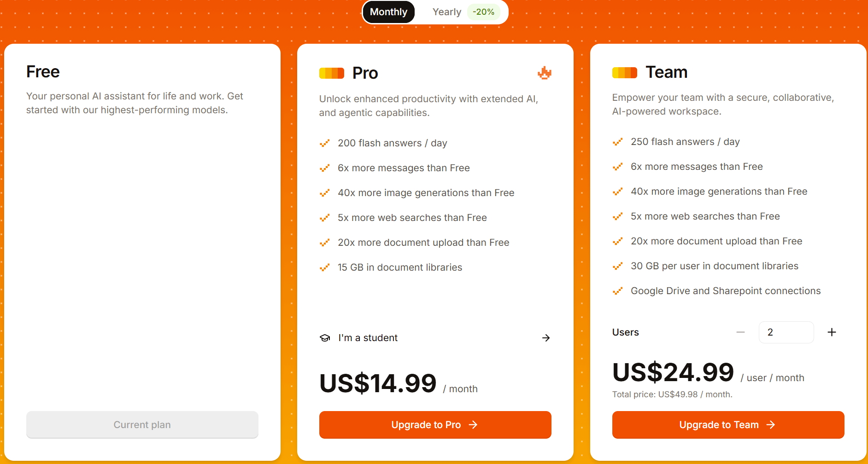Click the Pro plan color stripe logo
This screenshot has height=464, width=868.
[x=332, y=73]
